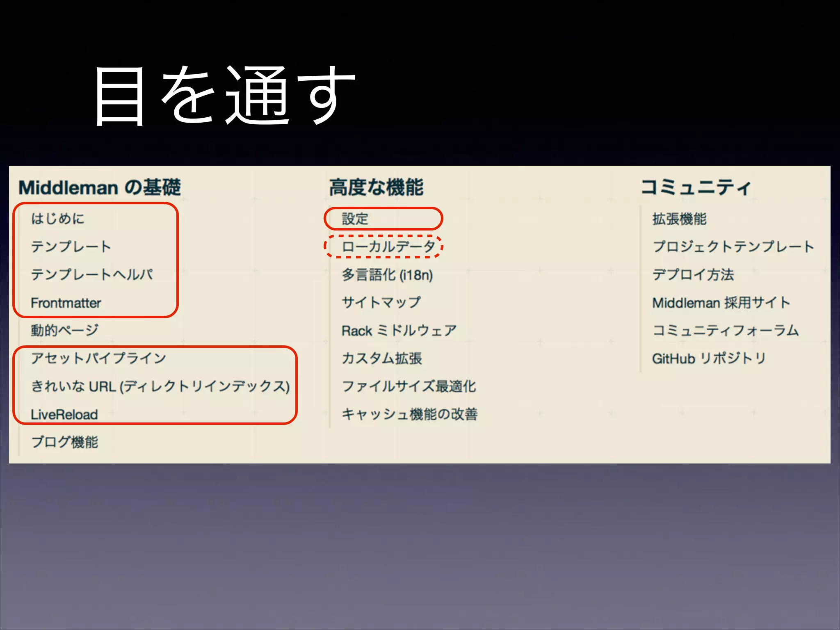
Task: Open the 拡張機能 link
Action: (x=680, y=219)
